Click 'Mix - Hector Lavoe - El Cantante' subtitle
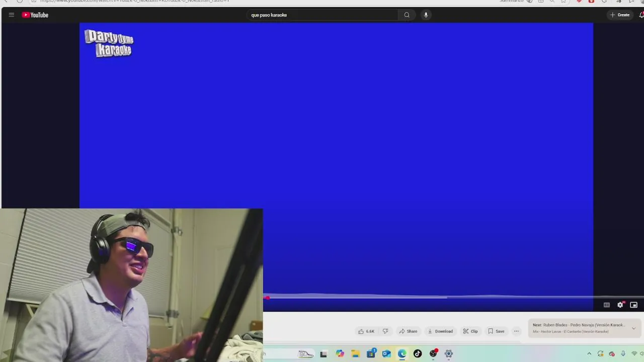Screen dimensions: 644x362 [x=571, y=332]
